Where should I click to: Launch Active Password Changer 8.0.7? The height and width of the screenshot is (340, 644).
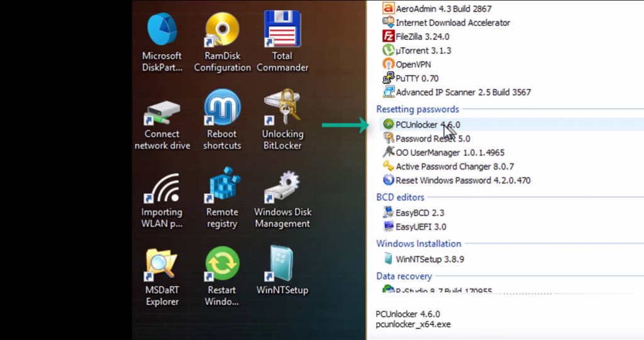[455, 166]
